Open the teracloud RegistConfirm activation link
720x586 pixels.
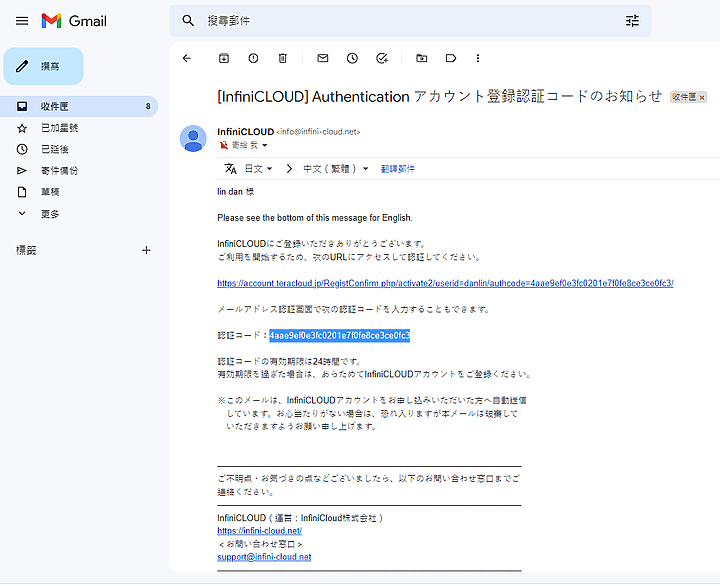click(445, 283)
